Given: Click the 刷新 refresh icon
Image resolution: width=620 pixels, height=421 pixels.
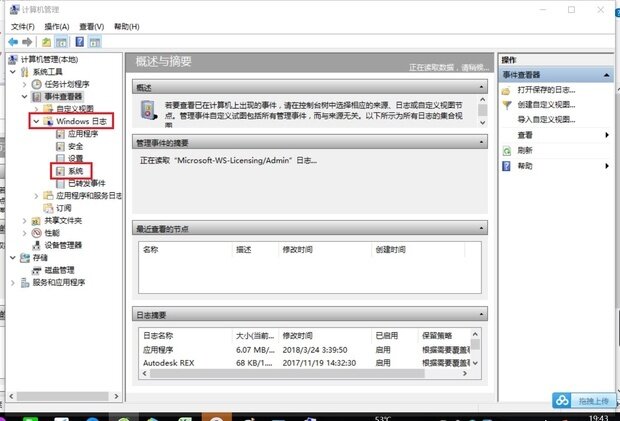Looking at the screenshot, I should pyautogui.click(x=507, y=151).
